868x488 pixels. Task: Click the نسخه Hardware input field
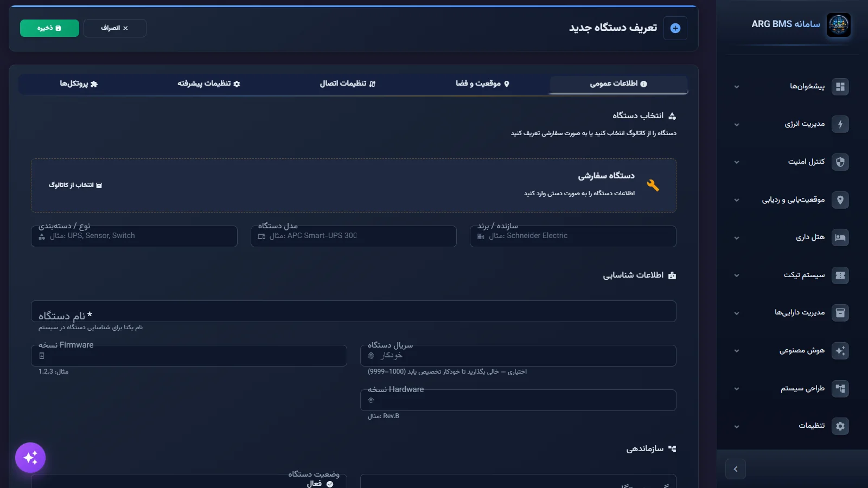pos(518,400)
